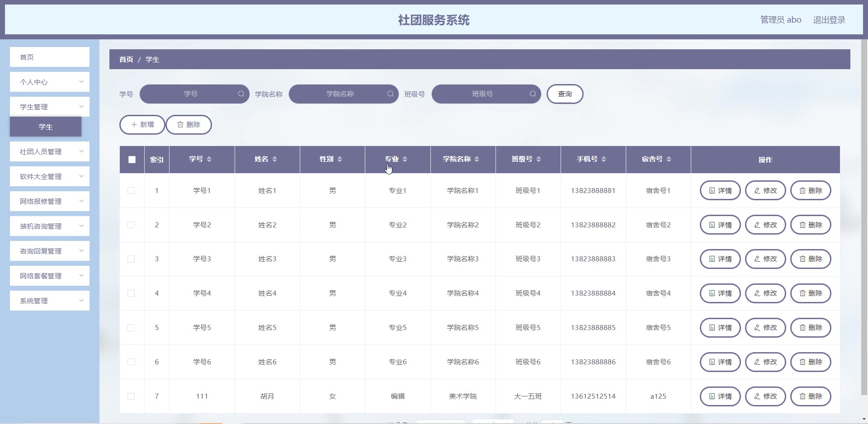The image size is (868, 424).
Task: Expand the 个人中心 sidebar menu
Action: (x=50, y=82)
